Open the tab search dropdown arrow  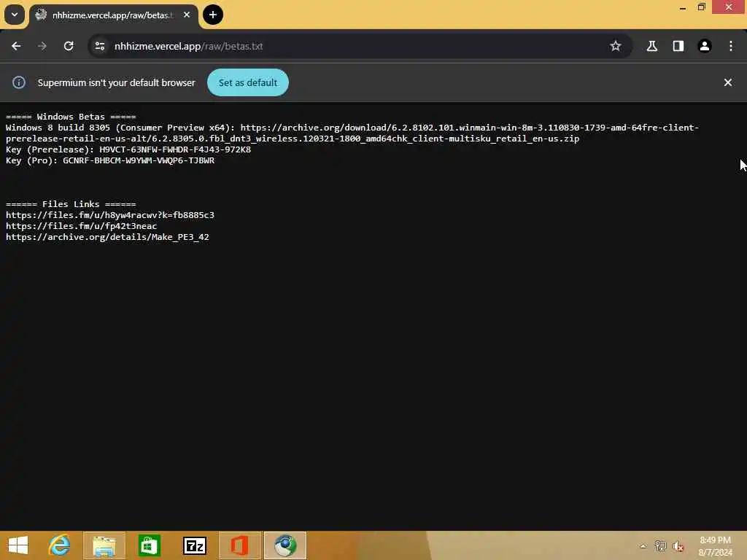pos(15,15)
